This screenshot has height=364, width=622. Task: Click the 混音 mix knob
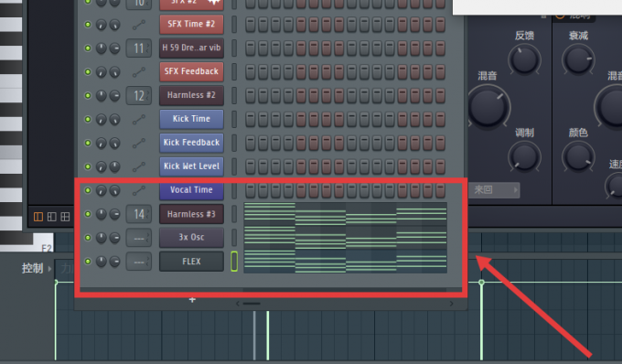click(x=488, y=106)
